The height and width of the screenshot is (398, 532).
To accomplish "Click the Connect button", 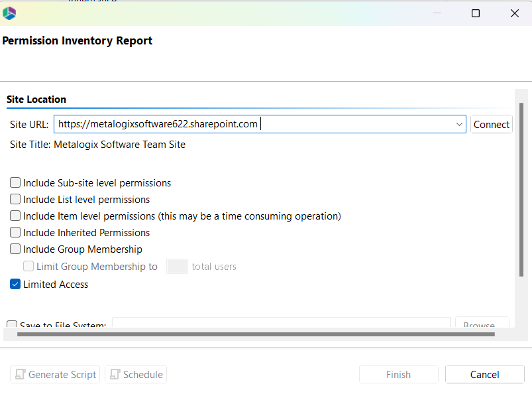I will pos(491,124).
